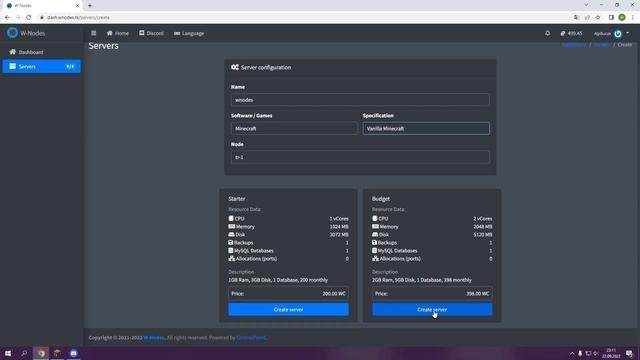
Task: Click the W-Nodes link in footer
Action: coord(154,338)
